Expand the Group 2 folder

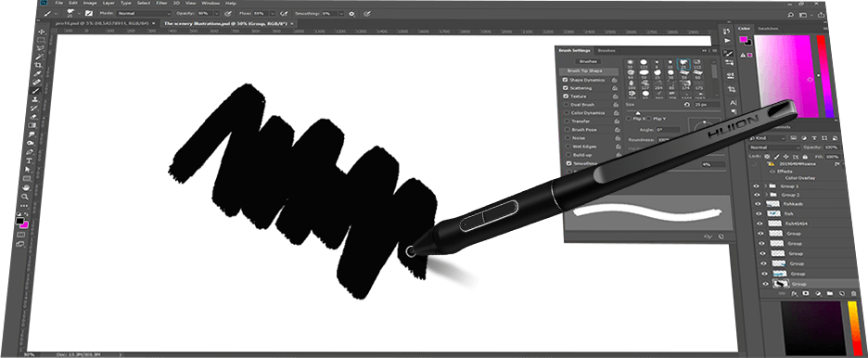point(767,195)
